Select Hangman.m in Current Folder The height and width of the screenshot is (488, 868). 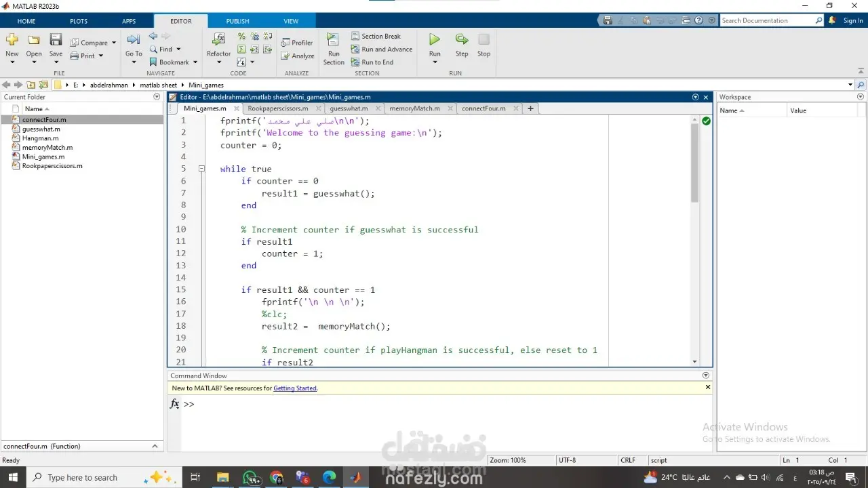[x=41, y=138]
